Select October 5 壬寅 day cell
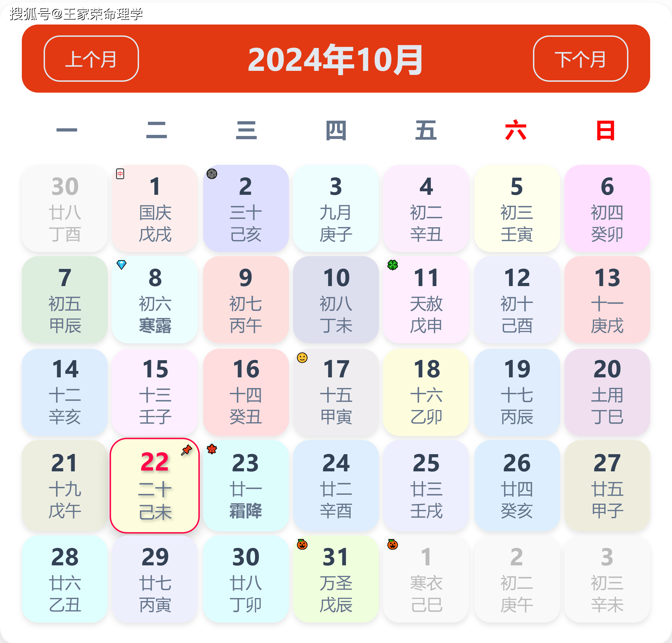The height and width of the screenshot is (643, 672). point(517,209)
